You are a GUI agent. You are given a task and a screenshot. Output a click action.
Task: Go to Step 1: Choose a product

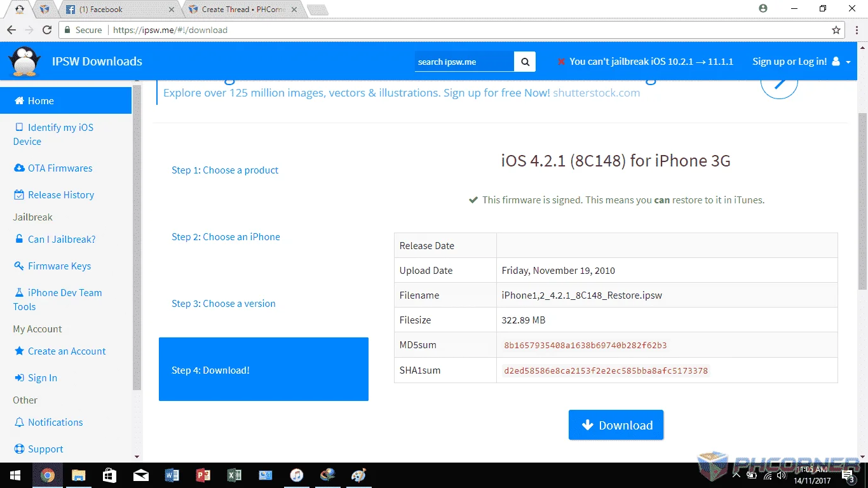[x=225, y=170]
